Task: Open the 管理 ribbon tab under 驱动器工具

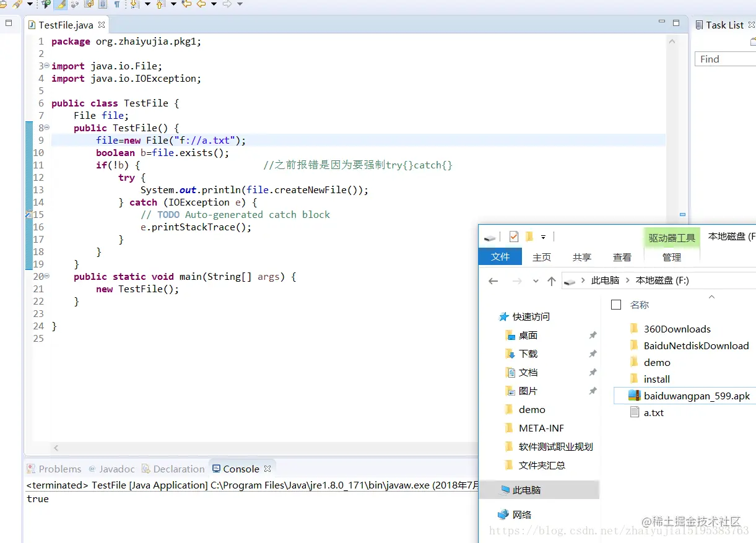Action: click(672, 257)
